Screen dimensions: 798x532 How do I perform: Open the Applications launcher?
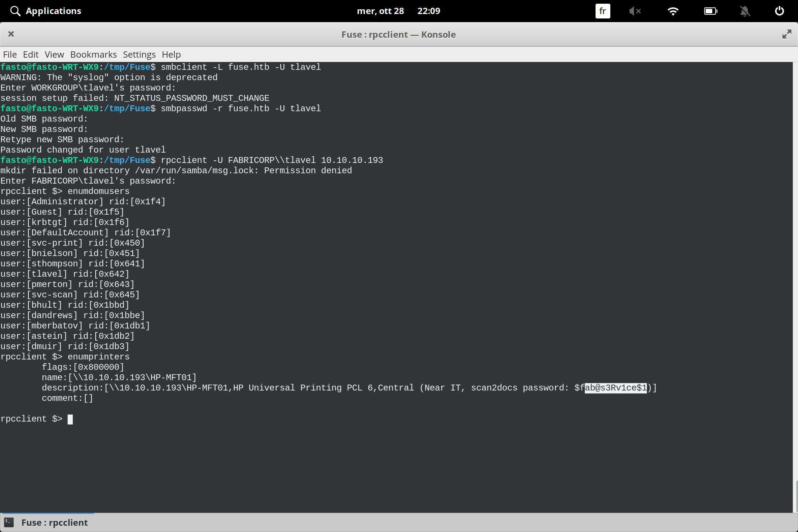45,11
